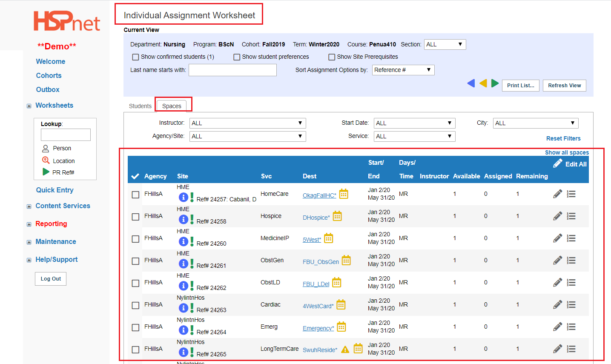Screen dimensions: 611x364
Task: Open the Instructor filter dropdown
Action: (248, 123)
